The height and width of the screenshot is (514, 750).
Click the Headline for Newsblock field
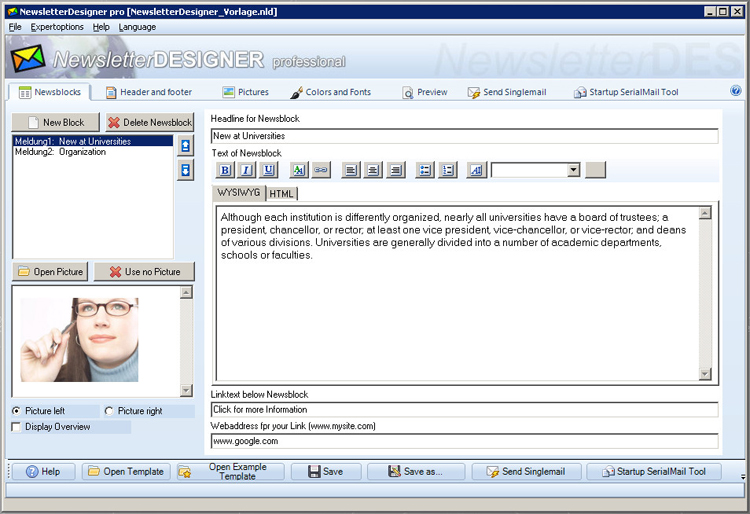464,136
